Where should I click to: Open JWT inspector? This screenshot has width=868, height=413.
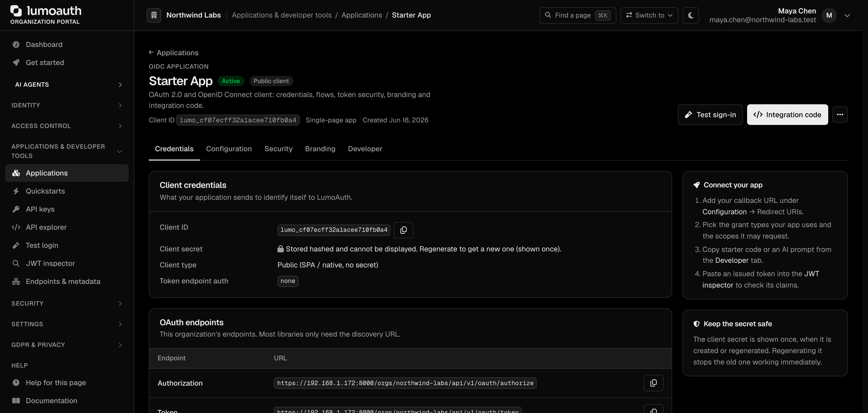(67, 264)
